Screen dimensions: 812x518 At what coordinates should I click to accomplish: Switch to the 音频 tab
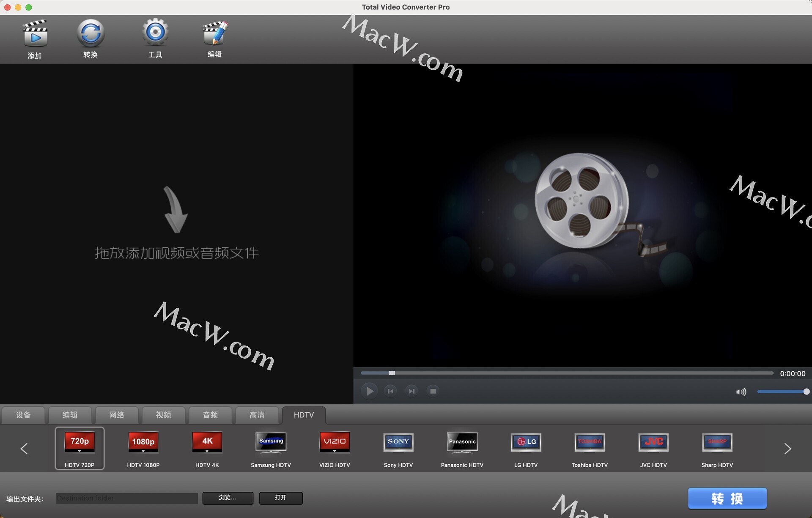[210, 415]
